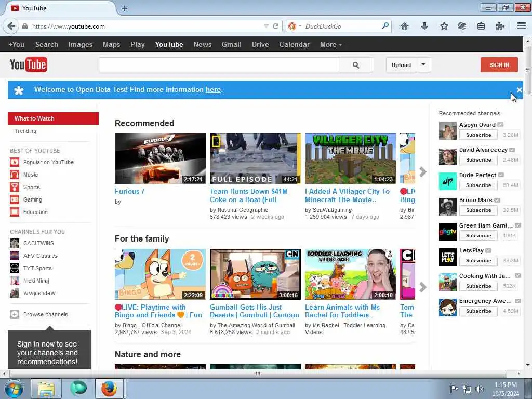Viewport: 532px width, 399px height.
Task: Expand the Upload dropdown arrow
Action: (423, 64)
